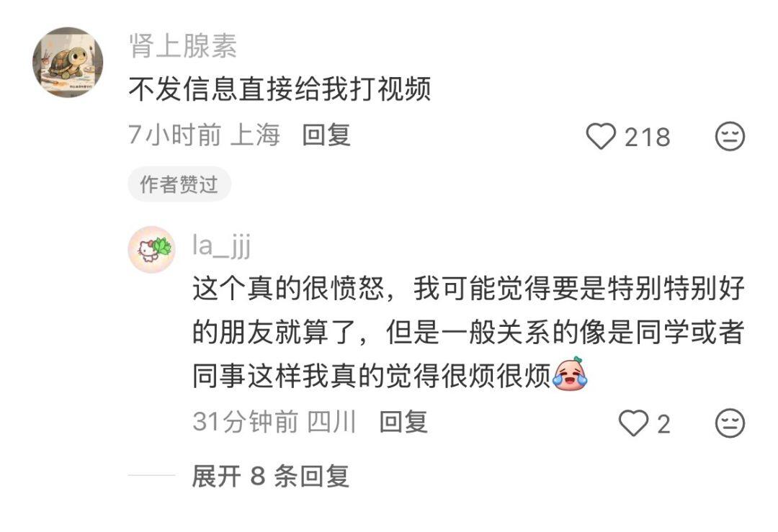
Task: Dislike the 肾上腺素 comment with face icon
Action: (x=730, y=136)
